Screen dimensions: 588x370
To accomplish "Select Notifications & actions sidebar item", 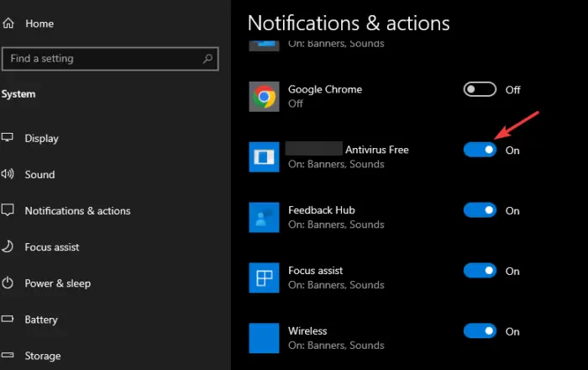I will pos(77,211).
